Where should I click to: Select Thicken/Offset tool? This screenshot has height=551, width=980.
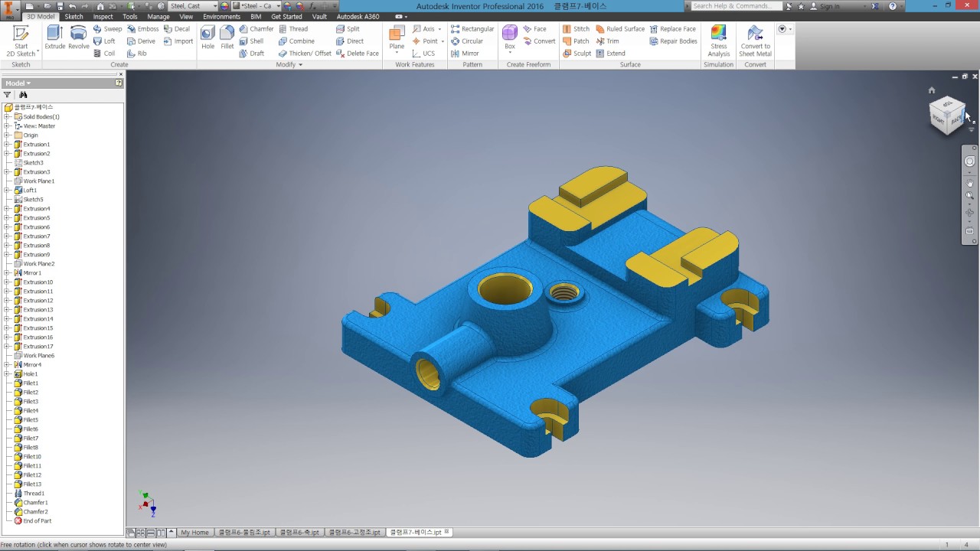[x=305, y=54]
